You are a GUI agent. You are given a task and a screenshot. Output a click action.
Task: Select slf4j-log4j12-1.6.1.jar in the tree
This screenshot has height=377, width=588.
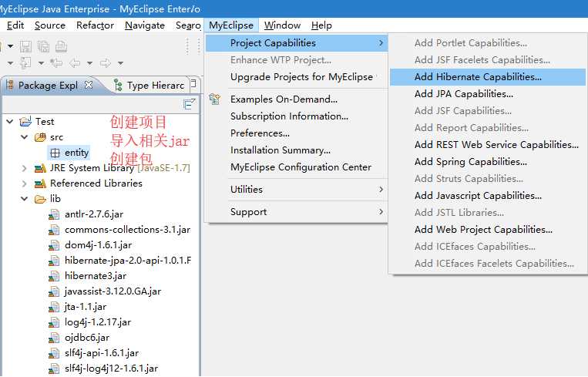(111, 369)
